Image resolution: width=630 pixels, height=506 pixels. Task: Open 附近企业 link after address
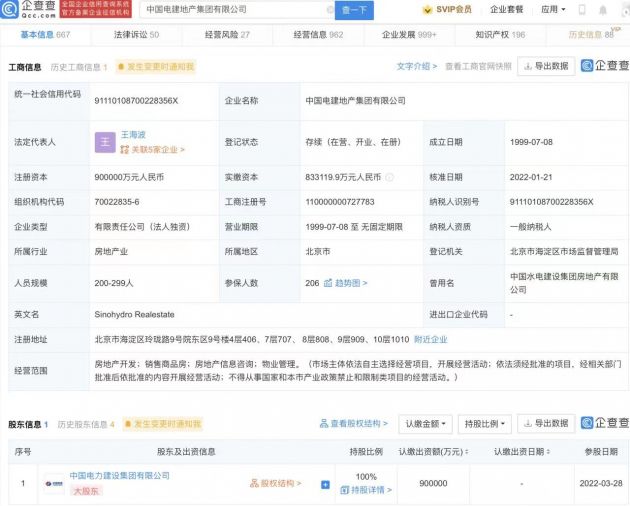click(x=431, y=340)
